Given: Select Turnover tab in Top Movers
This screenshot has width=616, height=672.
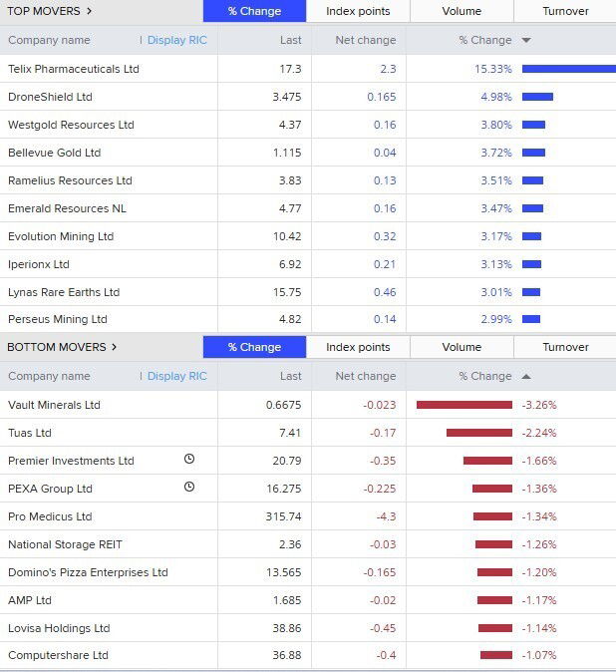Looking at the screenshot, I should click(x=565, y=11).
